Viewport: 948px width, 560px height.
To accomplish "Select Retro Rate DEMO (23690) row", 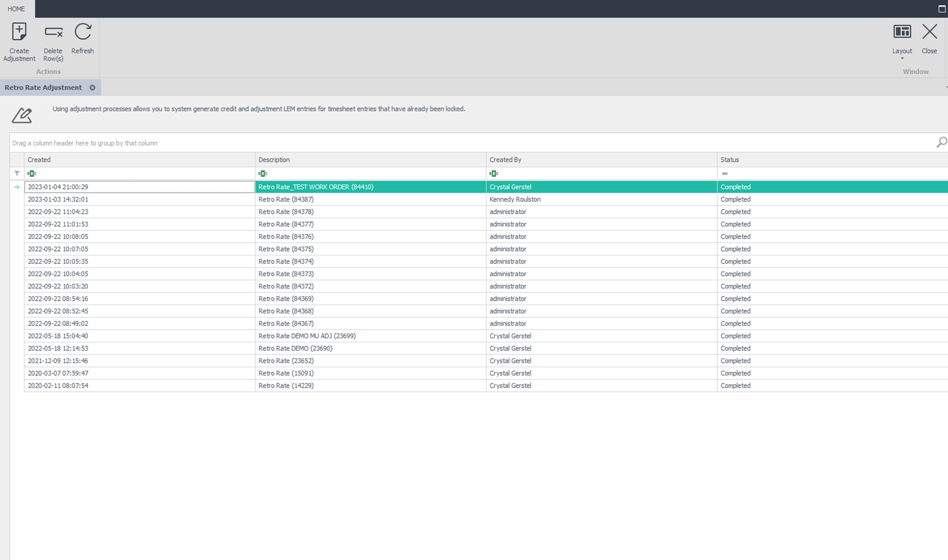I will [x=486, y=348].
